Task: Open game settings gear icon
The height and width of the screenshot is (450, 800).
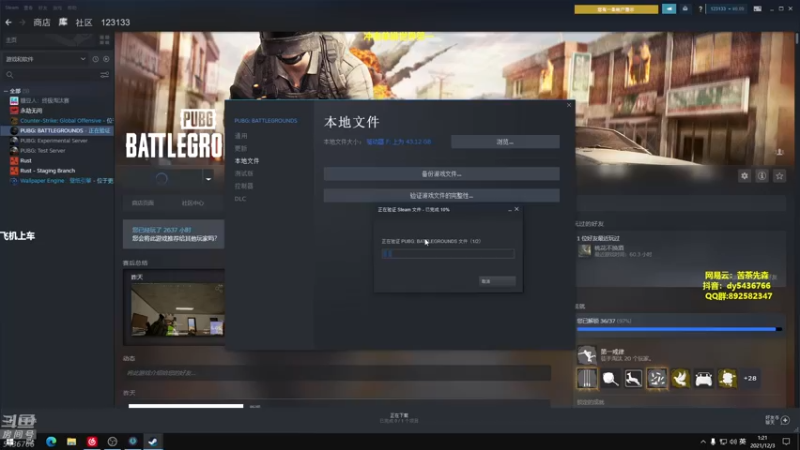Action: click(x=744, y=176)
